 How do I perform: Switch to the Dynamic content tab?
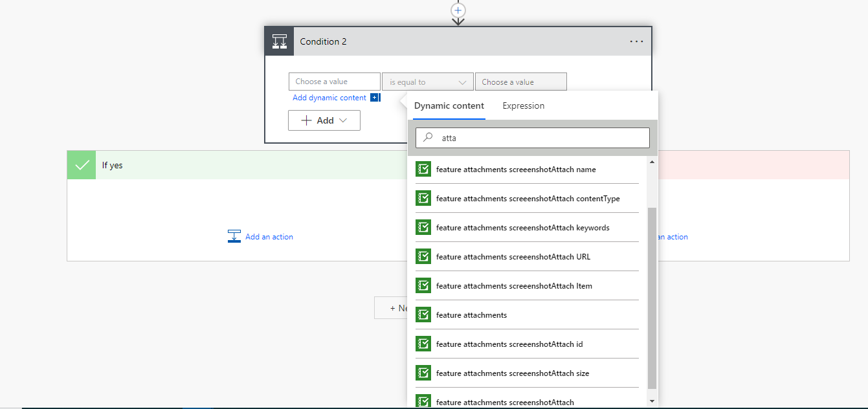449,105
